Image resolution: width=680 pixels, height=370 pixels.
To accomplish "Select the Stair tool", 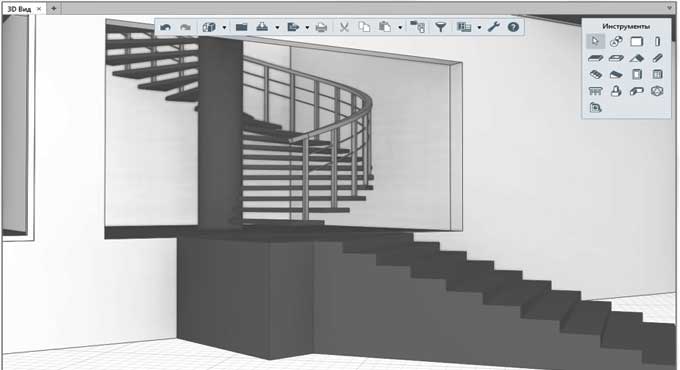I will 595,75.
